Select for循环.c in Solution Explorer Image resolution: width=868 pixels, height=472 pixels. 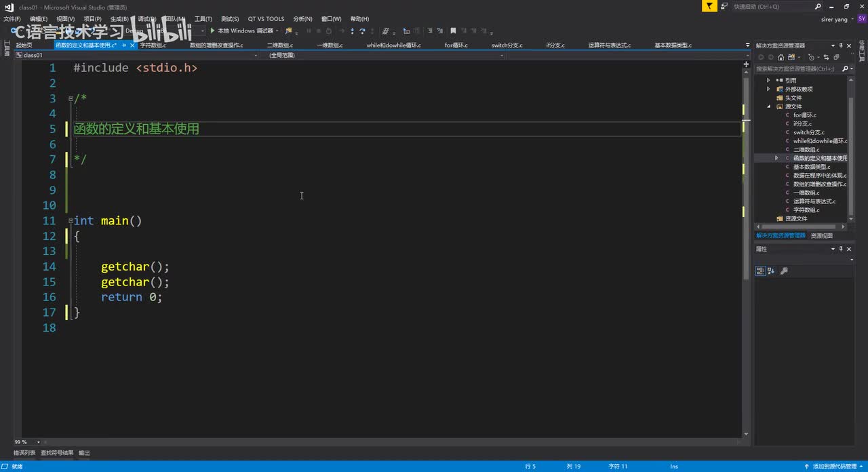click(805, 115)
